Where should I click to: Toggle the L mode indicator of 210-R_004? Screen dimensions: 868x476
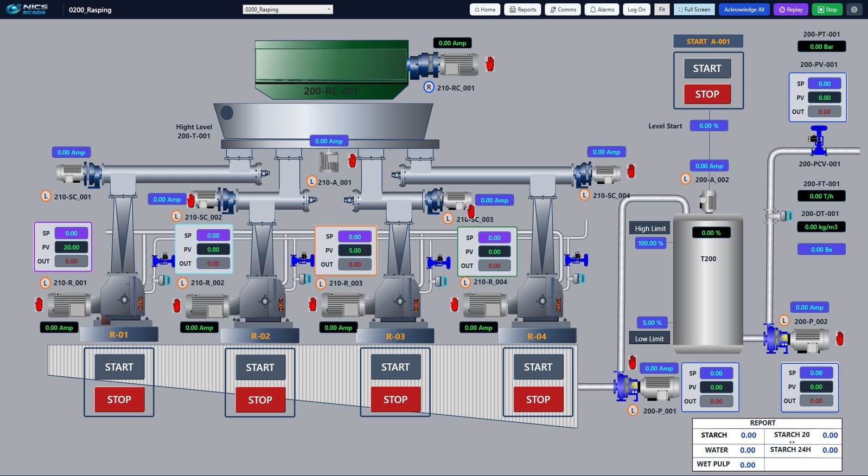coord(465,282)
